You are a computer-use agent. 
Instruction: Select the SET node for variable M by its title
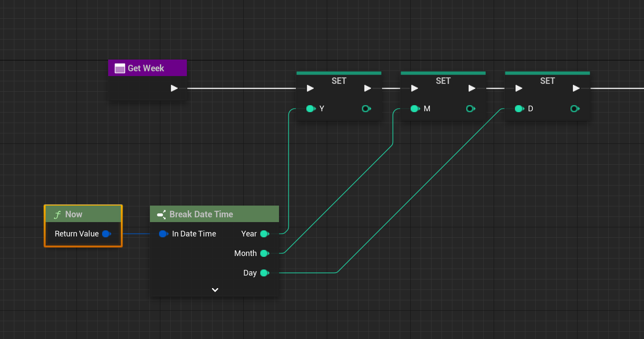(x=443, y=81)
